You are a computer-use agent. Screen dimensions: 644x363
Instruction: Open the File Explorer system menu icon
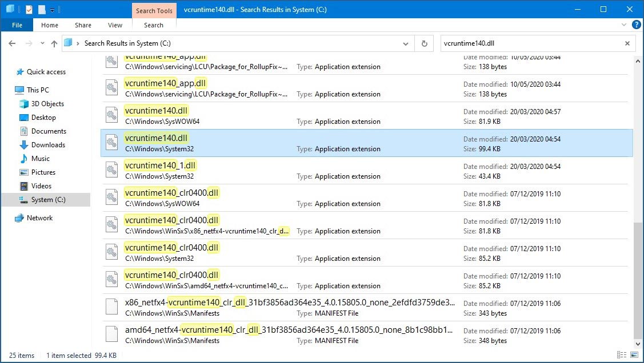(x=10, y=9)
